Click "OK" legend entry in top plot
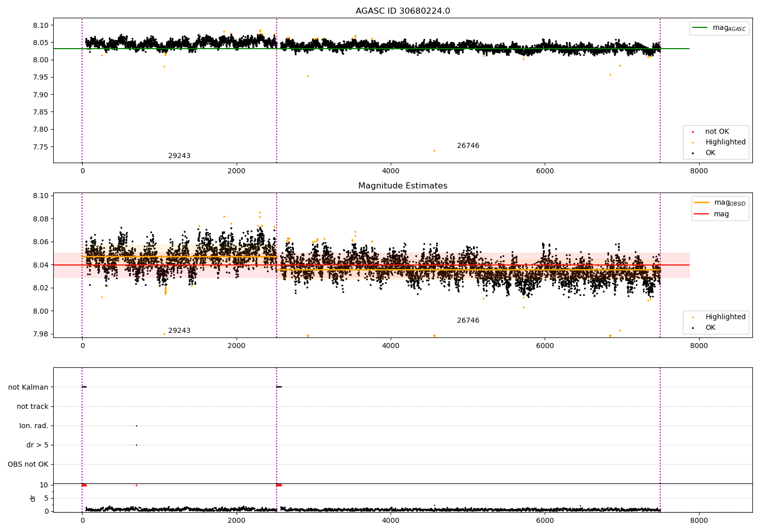This screenshot has width=760, height=532. [x=710, y=153]
